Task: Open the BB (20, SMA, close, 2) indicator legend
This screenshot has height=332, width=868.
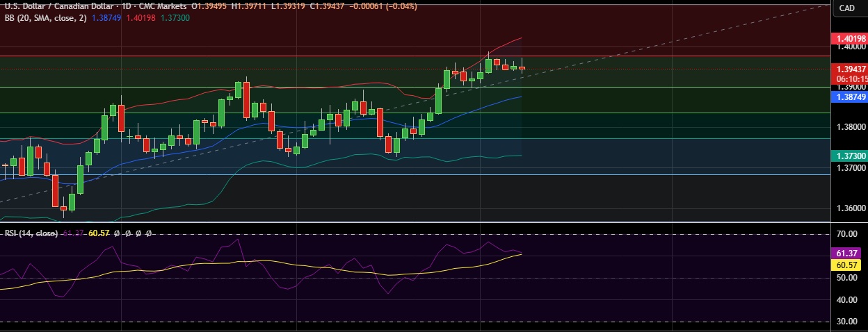Action: pyautogui.click(x=44, y=17)
